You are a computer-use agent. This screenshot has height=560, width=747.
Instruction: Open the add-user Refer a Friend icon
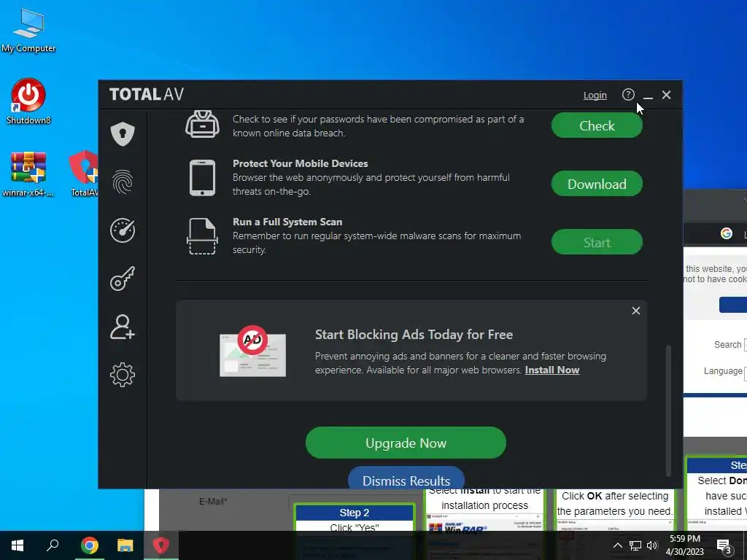[123, 327]
